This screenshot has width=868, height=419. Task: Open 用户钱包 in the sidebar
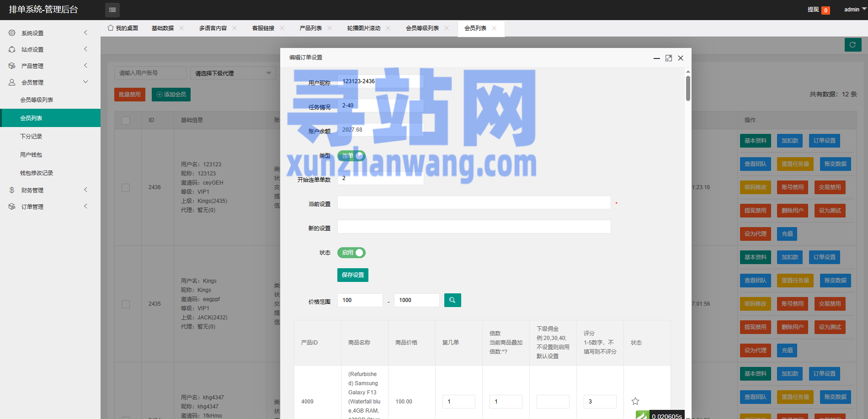[50, 154]
